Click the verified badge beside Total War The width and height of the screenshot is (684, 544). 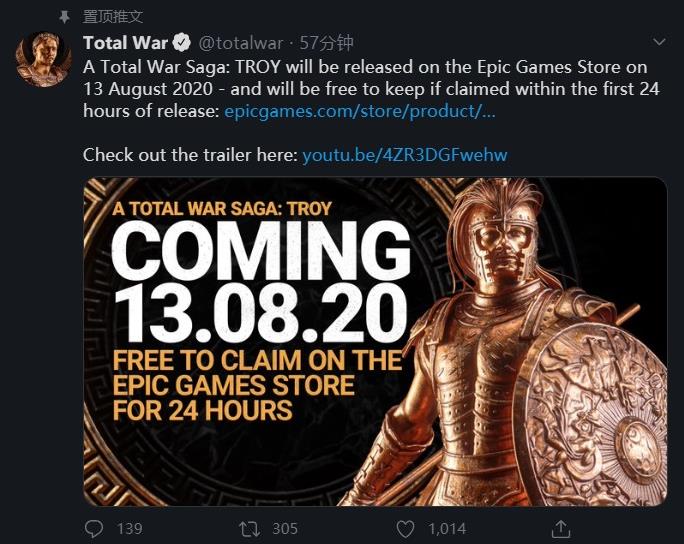182,43
